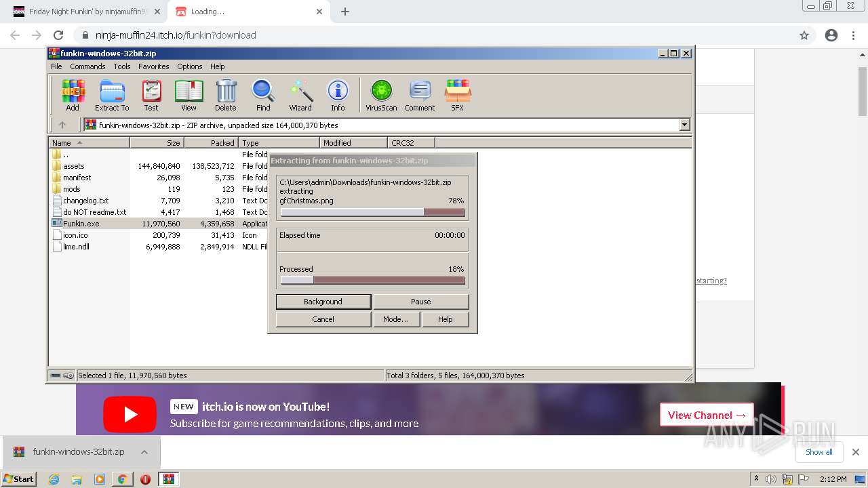This screenshot has width=868, height=488.
Task: Open the download item options chevron
Action: (x=144, y=452)
